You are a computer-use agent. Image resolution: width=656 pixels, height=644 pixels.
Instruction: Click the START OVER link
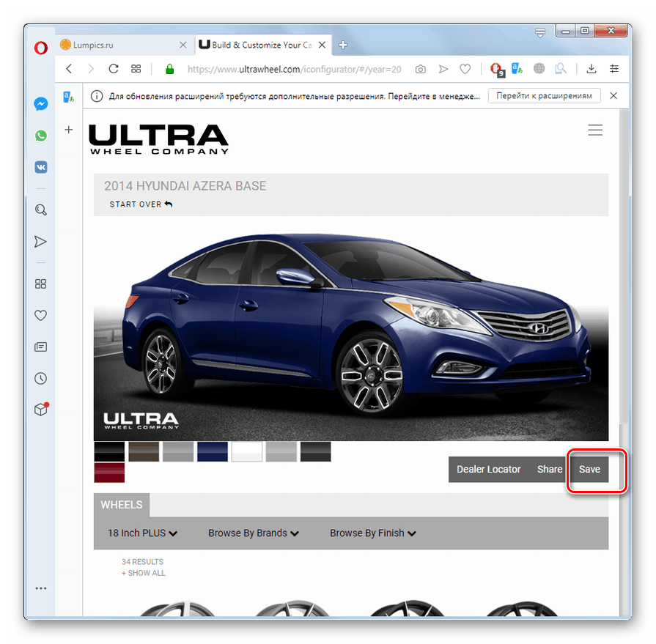tap(141, 204)
